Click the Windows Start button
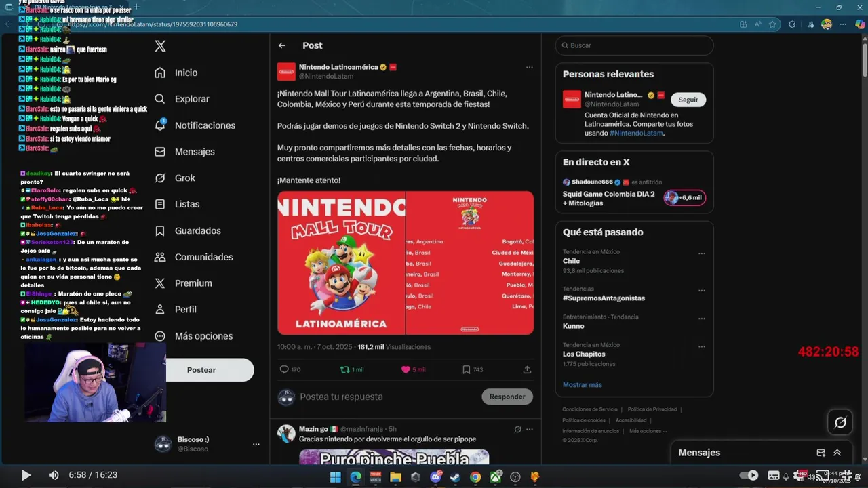 pyautogui.click(x=335, y=477)
